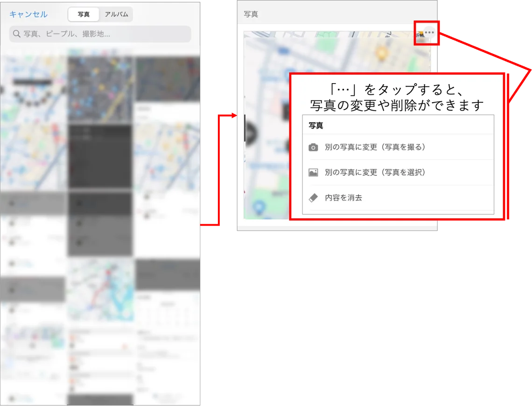Open the three-dot more options button
Screen dimensions: 532x406
429,33
